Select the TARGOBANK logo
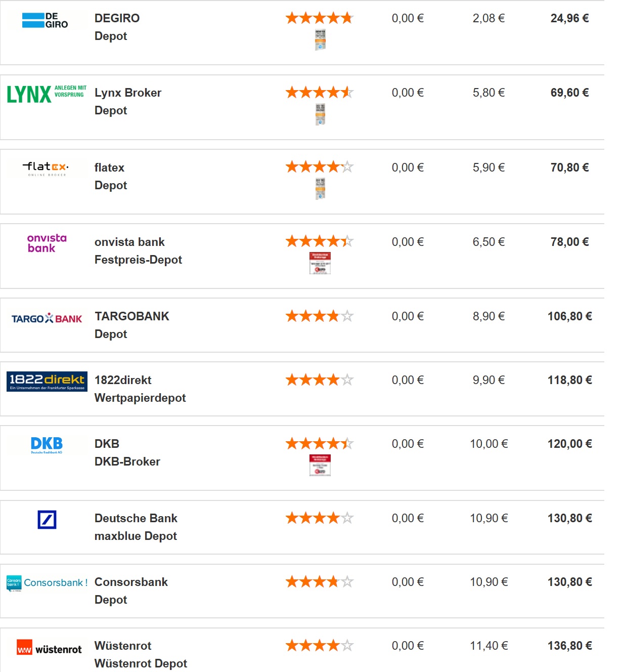 pyautogui.click(x=47, y=318)
